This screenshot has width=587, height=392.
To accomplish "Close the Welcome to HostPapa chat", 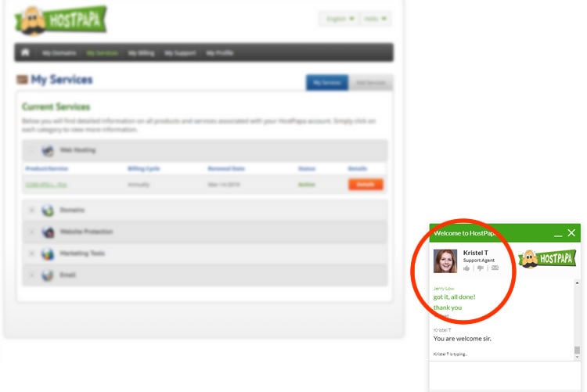I will [x=571, y=233].
